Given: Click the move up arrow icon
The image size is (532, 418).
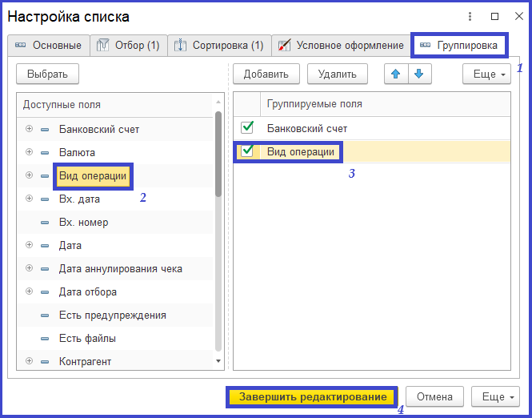Looking at the screenshot, I should [x=395, y=74].
